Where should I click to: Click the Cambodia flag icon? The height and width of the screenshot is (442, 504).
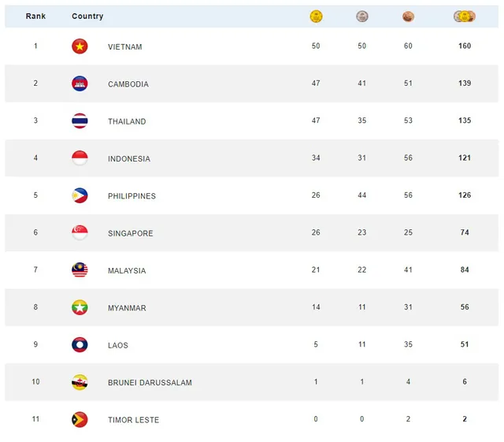click(80, 84)
